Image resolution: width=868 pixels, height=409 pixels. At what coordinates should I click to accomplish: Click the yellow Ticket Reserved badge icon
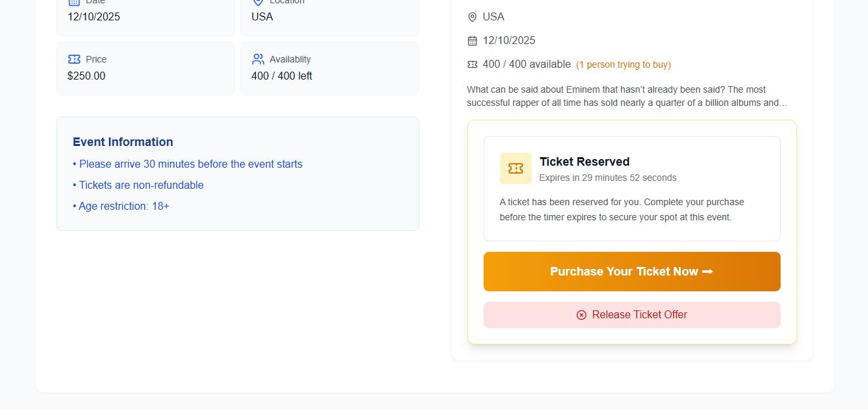point(516,168)
